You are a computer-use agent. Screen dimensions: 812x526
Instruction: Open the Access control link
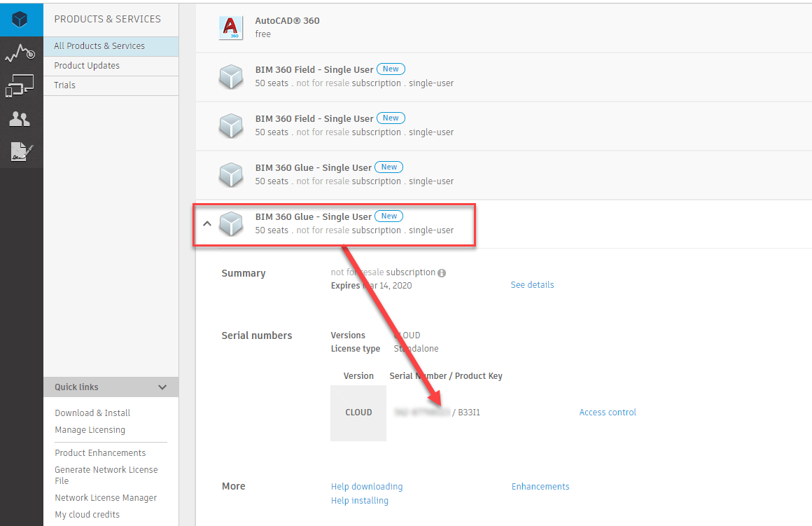(608, 413)
